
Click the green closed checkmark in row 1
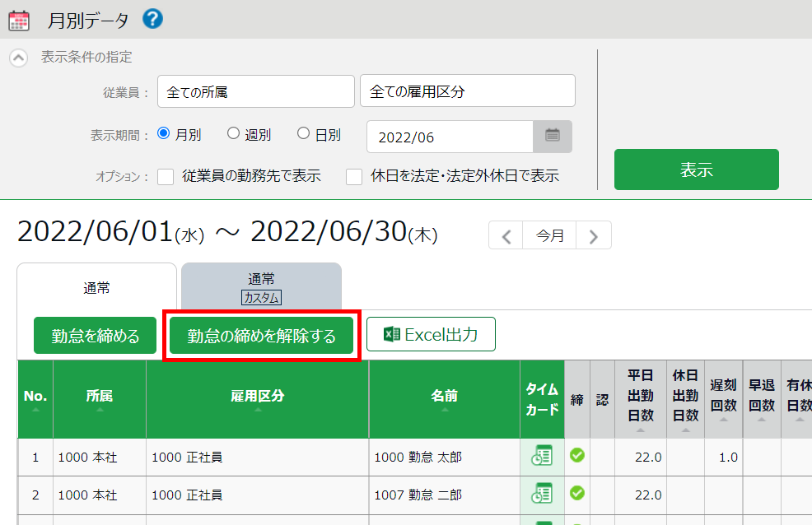coord(577,455)
